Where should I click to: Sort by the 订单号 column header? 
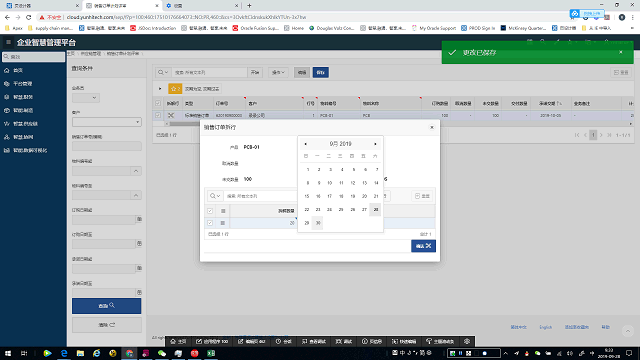[x=222, y=104]
